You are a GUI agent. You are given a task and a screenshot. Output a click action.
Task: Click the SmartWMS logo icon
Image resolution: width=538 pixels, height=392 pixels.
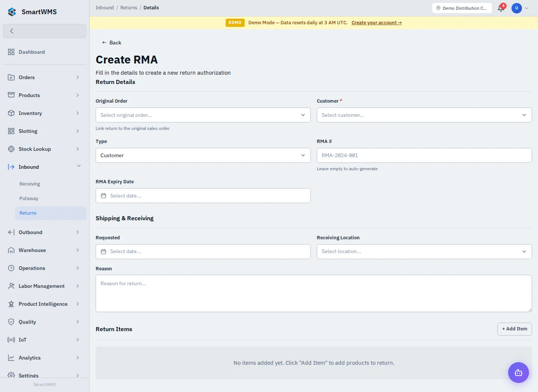pyautogui.click(x=12, y=12)
